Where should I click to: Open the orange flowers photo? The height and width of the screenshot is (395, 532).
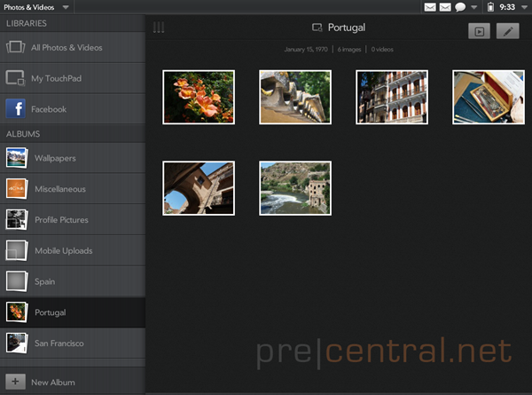(199, 97)
